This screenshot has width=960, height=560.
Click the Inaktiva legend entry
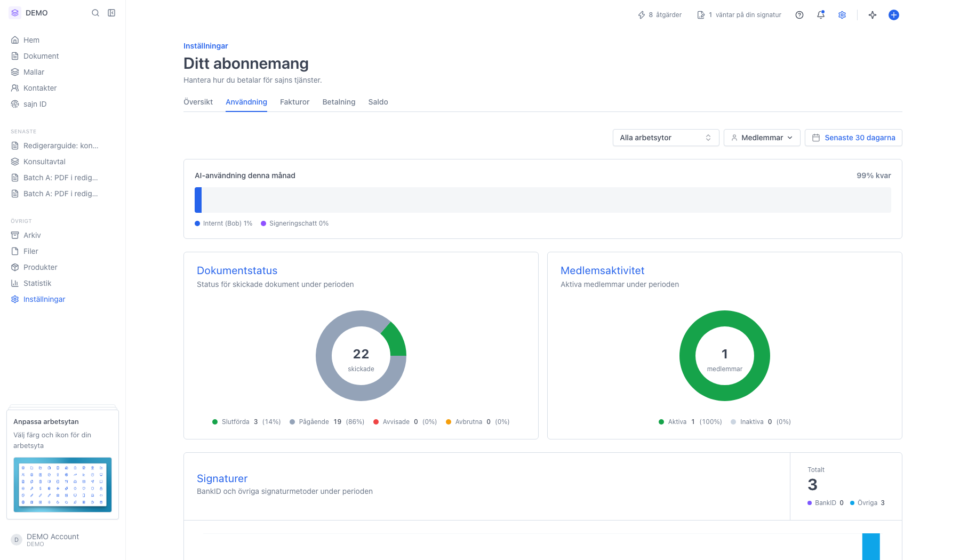tap(761, 422)
